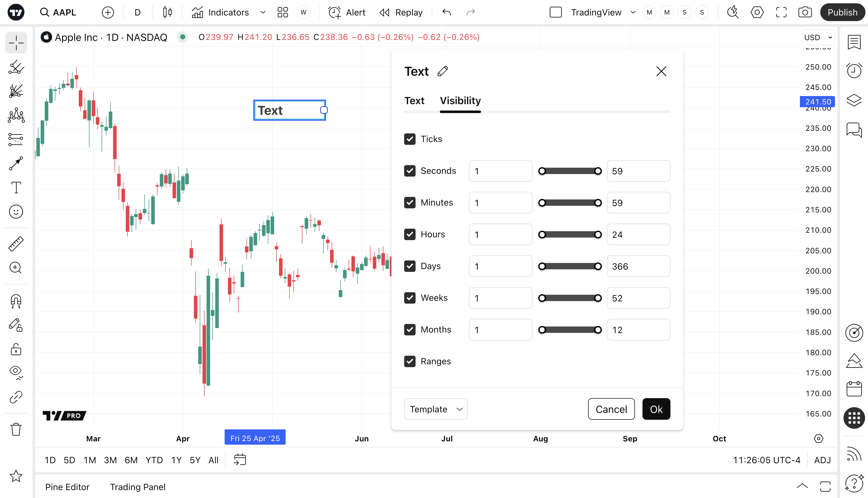Expand the Indicators favorites chevron
This screenshot has height=498, width=868.
tap(263, 13)
